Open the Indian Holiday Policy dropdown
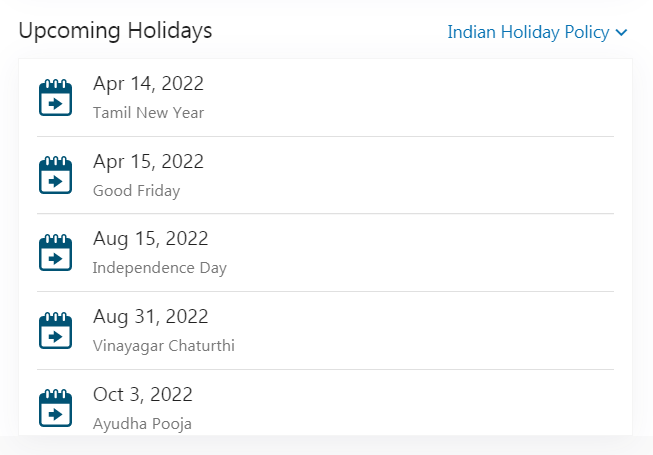This screenshot has width=653, height=455. [x=537, y=32]
